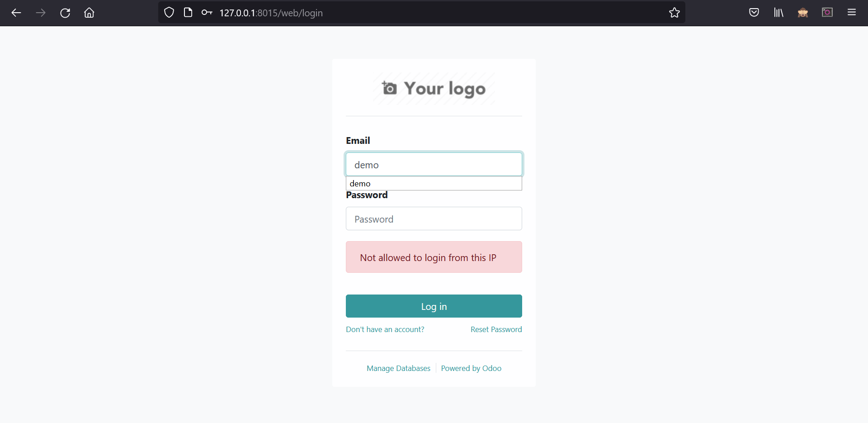
Task: Click the monkey extension icon
Action: coord(803,13)
